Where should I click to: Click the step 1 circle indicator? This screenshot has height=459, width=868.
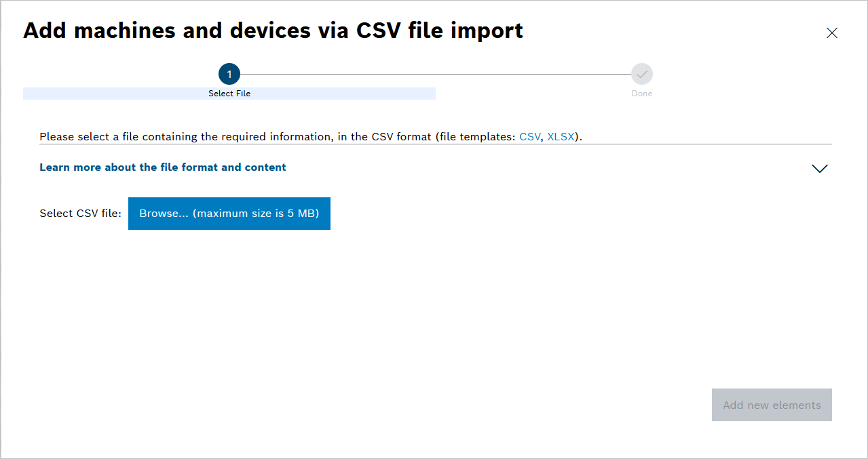coord(229,74)
